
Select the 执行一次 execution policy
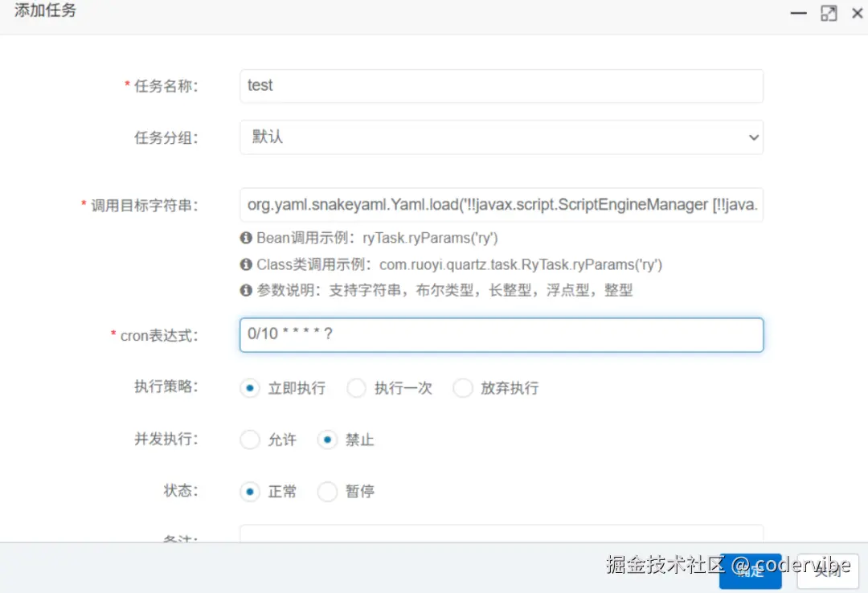point(356,387)
